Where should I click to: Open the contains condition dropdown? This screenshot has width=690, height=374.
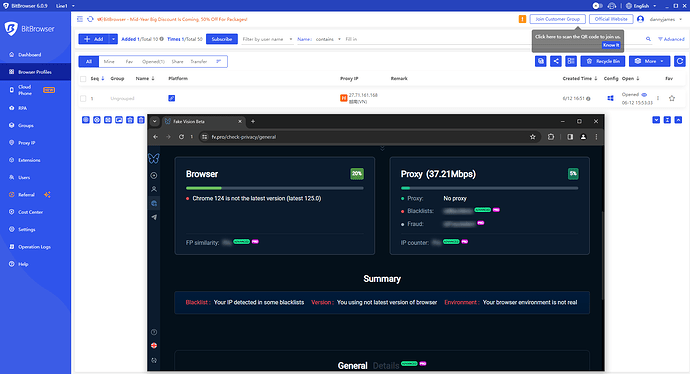tap(328, 39)
